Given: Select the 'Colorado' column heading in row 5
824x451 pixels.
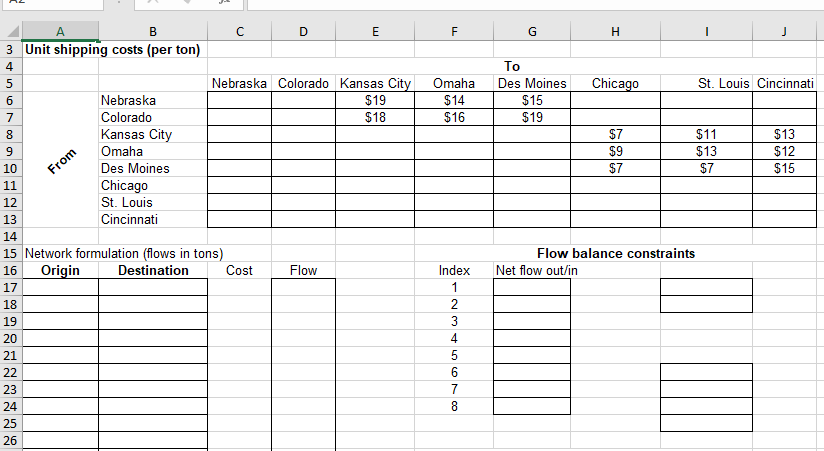Looking at the screenshot, I should [x=303, y=84].
